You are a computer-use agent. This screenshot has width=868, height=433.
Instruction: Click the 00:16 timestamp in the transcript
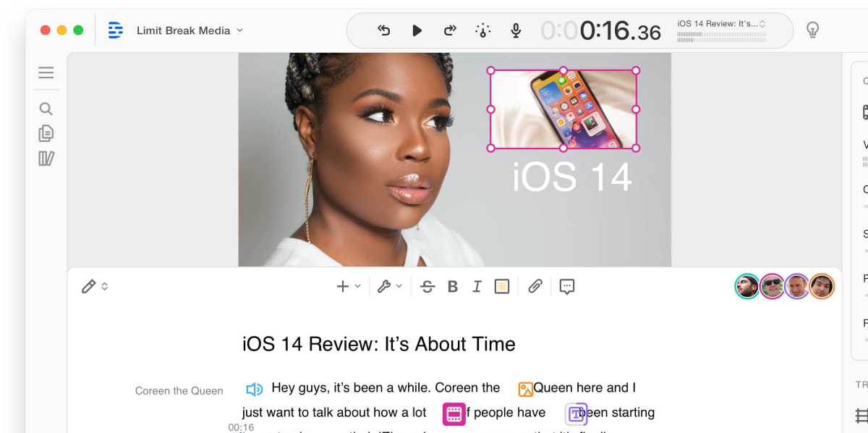tap(241, 428)
